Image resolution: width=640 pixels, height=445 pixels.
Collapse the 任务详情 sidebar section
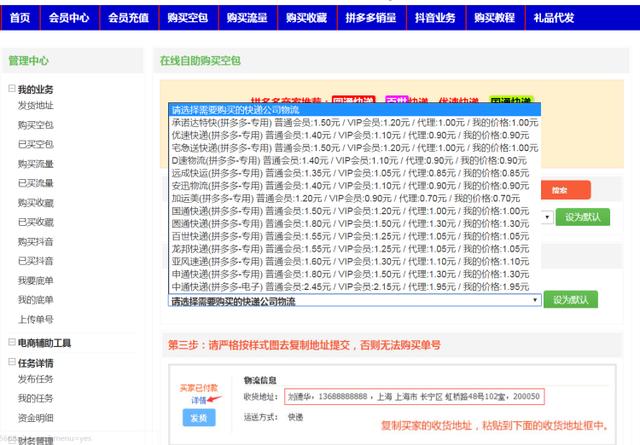point(12,363)
